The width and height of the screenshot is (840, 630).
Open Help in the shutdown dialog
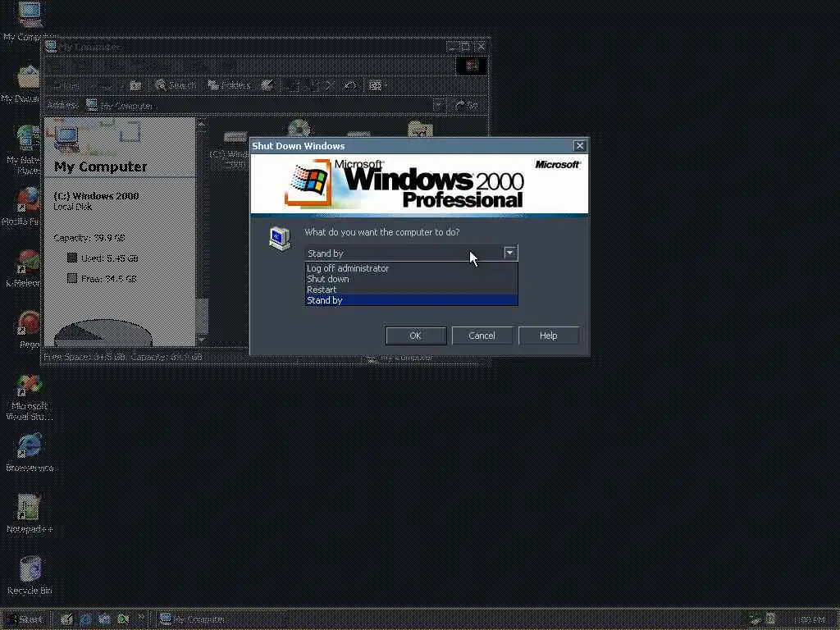549,336
